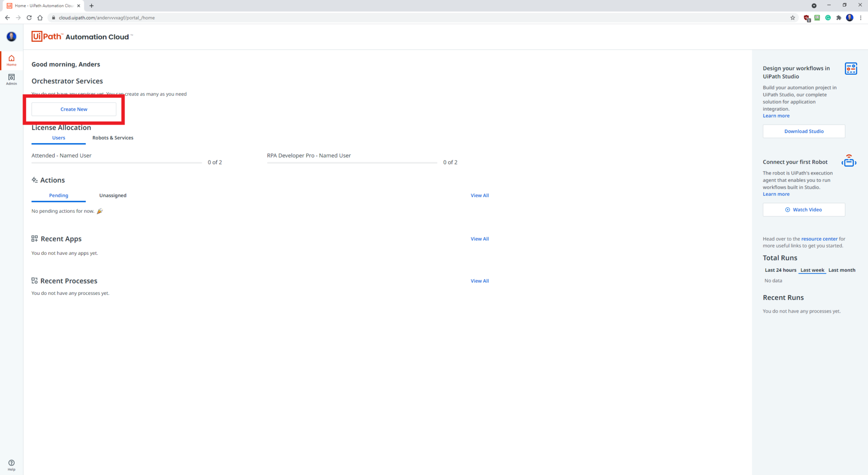868x475 pixels.
Task: Go back with the browser back arrow
Action: click(x=7, y=18)
